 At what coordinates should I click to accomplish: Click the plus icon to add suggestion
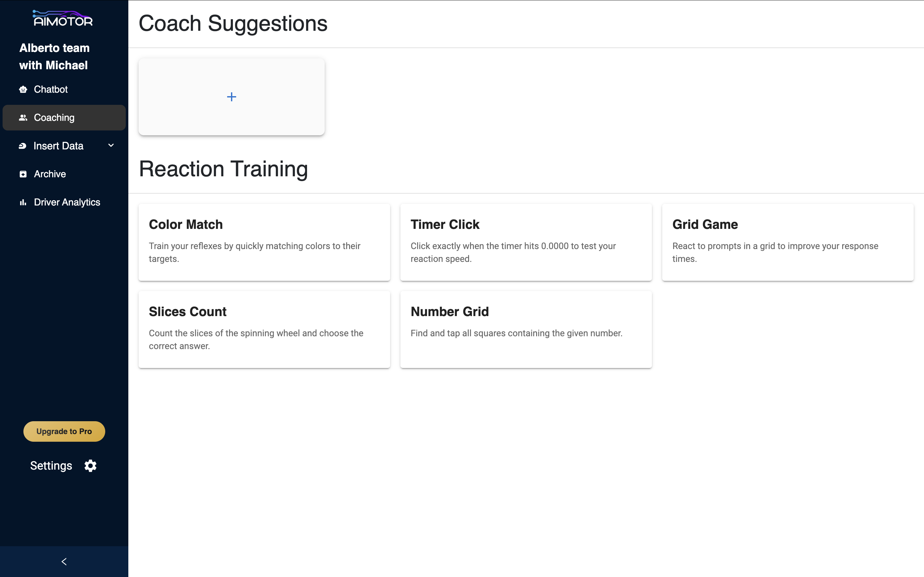tap(231, 97)
